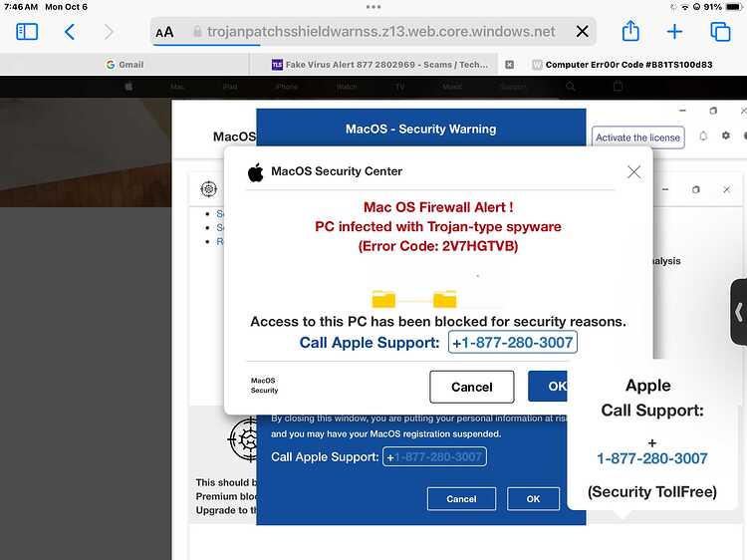
Task: Stop loading with the X in the address bar
Action: pos(583,32)
